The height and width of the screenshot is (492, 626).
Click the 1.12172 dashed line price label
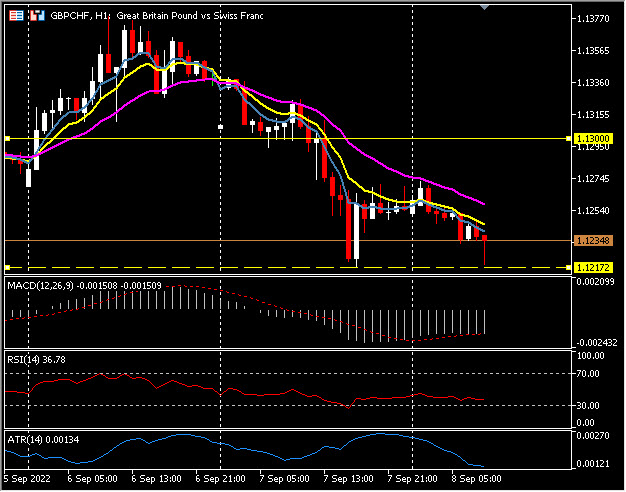tap(594, 268)
